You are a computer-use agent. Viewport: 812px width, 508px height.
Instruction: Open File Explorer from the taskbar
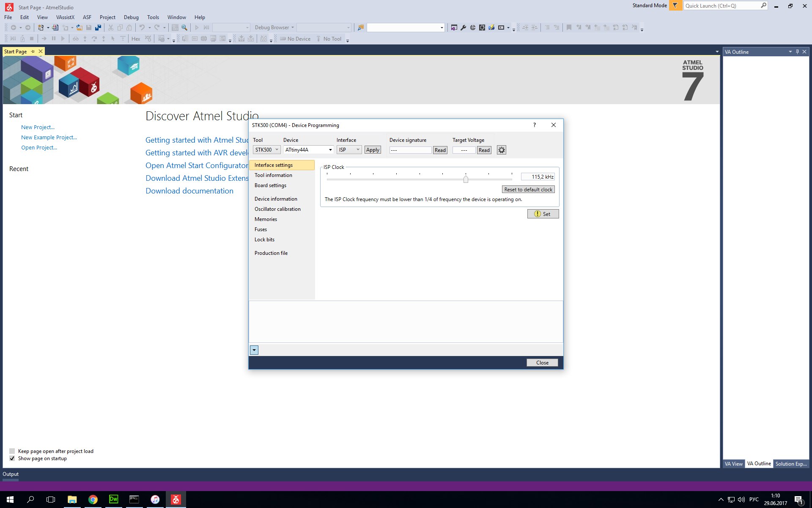coord(72,500)
